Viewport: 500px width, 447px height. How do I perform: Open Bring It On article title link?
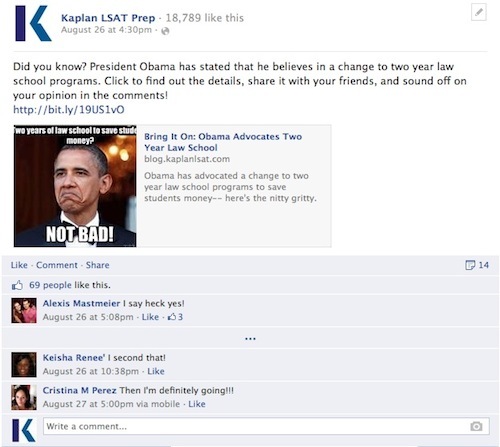coord(223,142)
